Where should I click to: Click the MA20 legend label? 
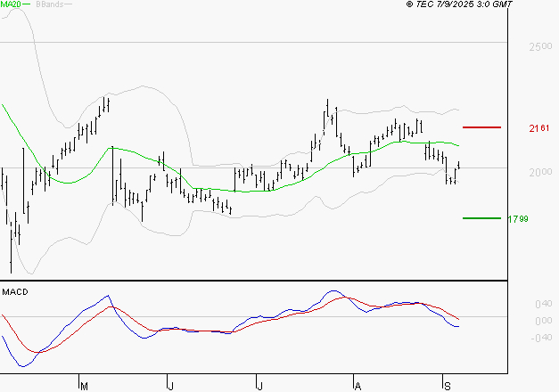pos(10,4)
